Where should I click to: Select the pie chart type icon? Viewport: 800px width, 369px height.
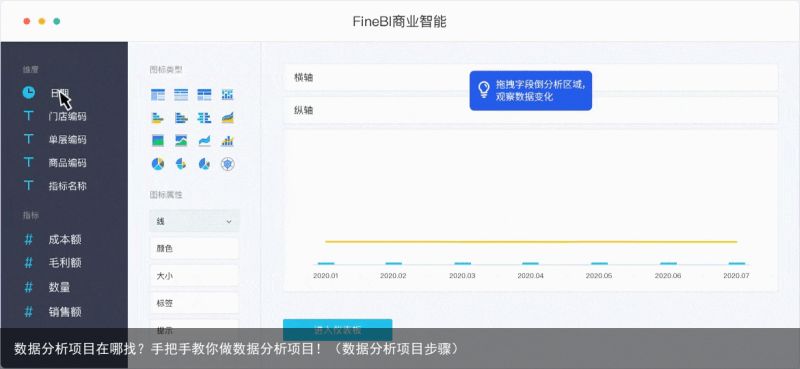(158, 164)
